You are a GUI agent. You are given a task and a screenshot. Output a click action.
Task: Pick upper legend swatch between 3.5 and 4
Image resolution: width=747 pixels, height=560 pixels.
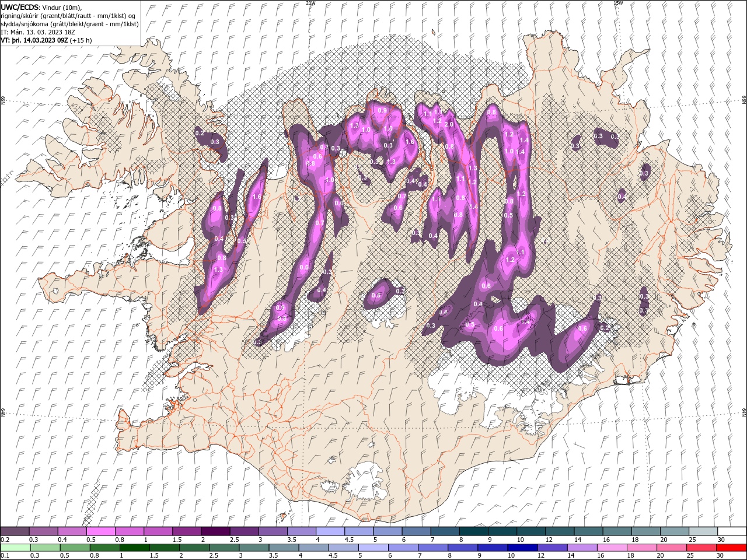(302, 531)
